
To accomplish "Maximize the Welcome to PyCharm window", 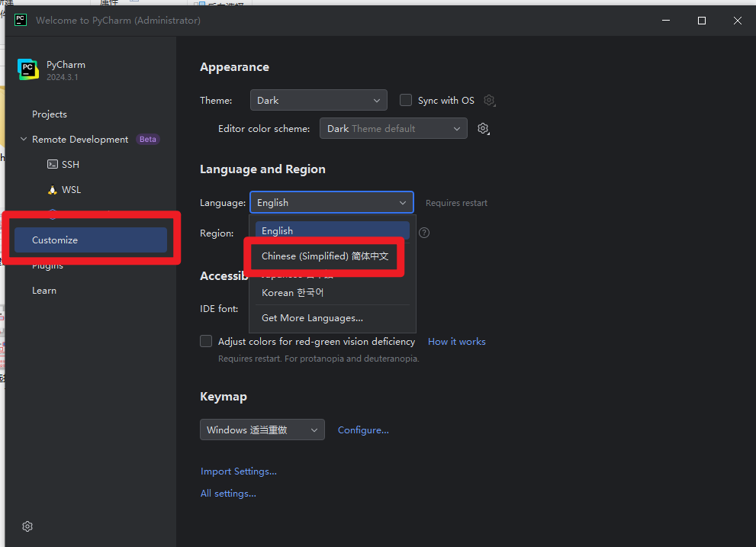I will (x=702, y=21).
